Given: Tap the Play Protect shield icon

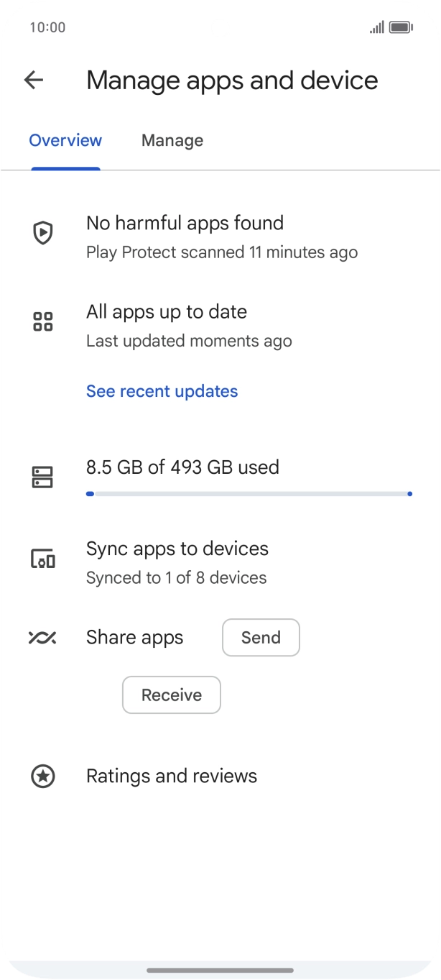Looking at the screenshot, I should (43, 233).
